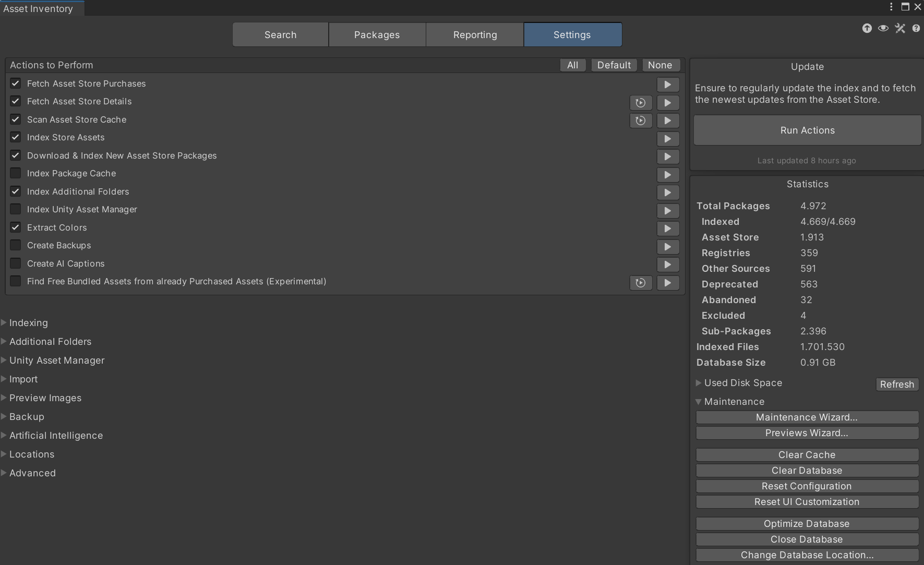Run Scan Asset Store Cache play icon
Viewport: 924px width, 565px height.
point(667,121)
